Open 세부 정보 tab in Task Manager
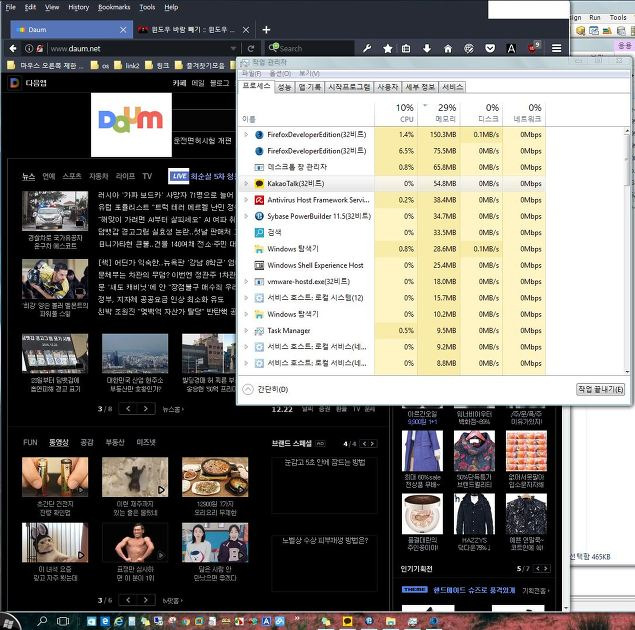Screen dimensions: 635x630 pyautogui.click(x=420, y=87)
